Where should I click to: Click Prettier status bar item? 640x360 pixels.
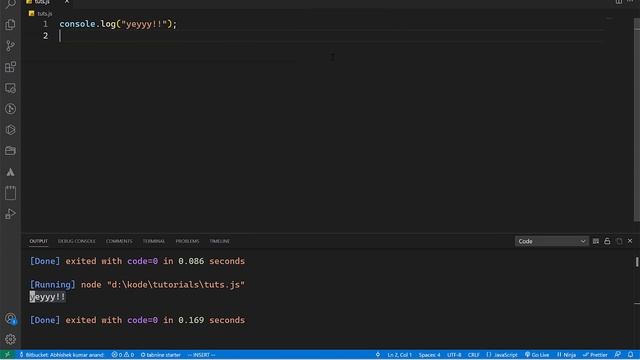coord(595,355)
